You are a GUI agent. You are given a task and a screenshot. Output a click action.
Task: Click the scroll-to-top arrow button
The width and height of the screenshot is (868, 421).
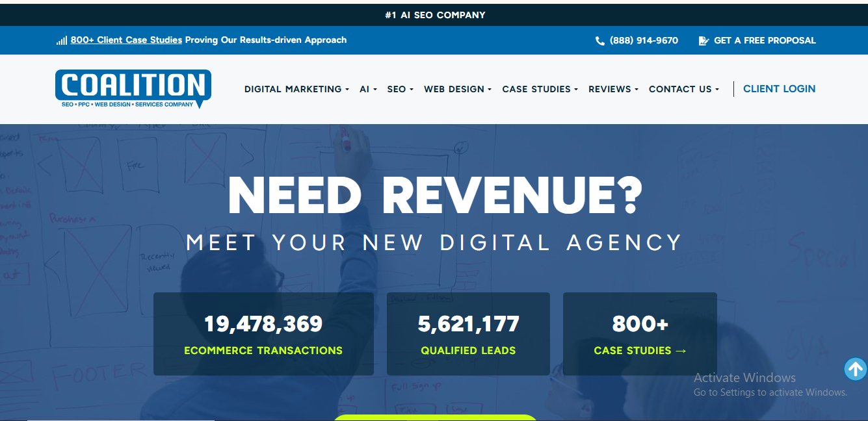[x=855, y=370]
